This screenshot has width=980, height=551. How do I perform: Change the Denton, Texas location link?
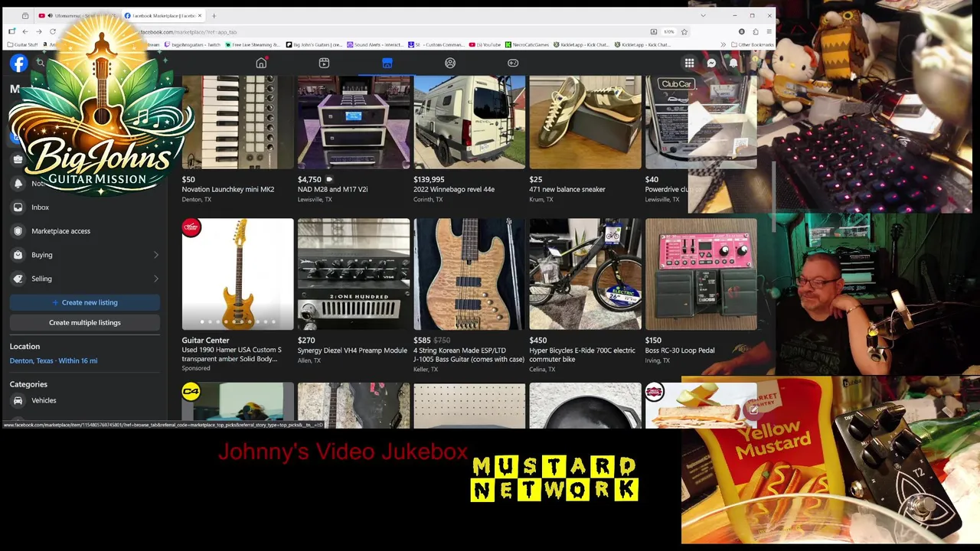click(54, 360)
